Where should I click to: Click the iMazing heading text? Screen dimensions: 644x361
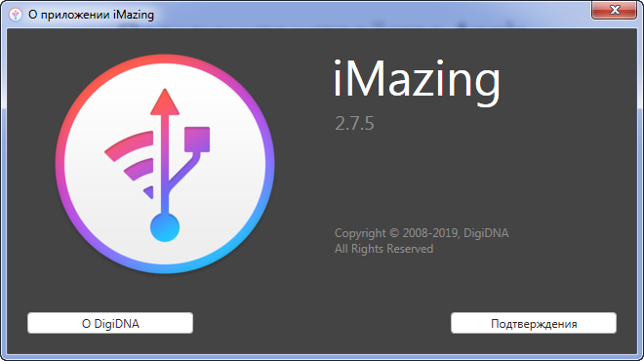click(x=417, y=82)
